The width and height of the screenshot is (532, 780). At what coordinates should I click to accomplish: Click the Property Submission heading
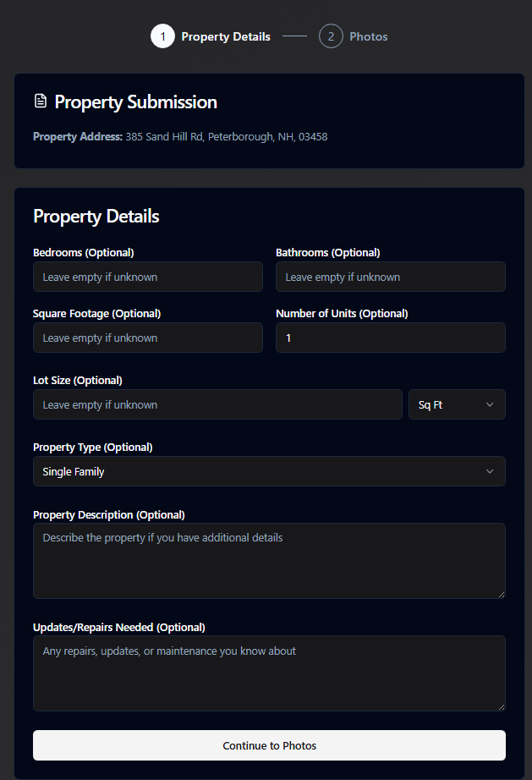(x=136, y=102)
